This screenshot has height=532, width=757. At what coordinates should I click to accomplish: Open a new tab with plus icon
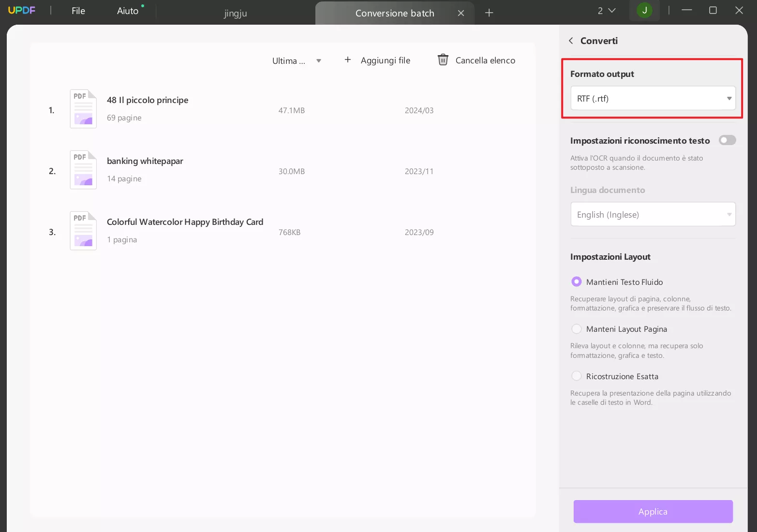point(489,13)
